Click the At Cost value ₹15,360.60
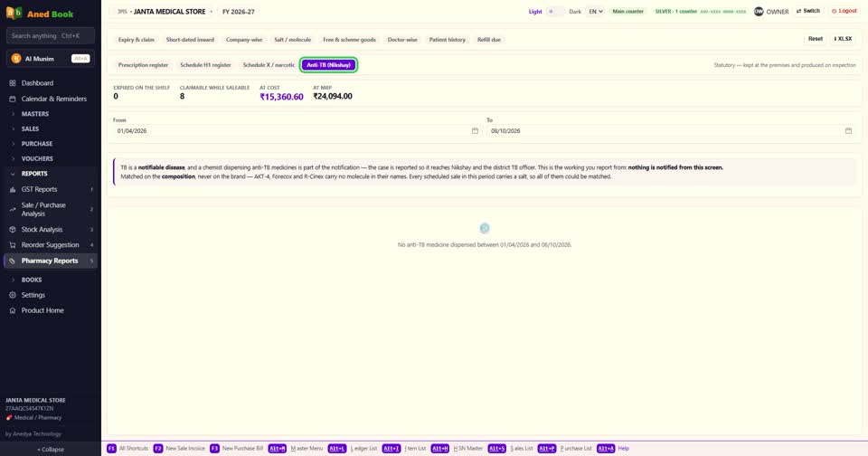Screen dimensions: 868x456 (x=281, y=97)
